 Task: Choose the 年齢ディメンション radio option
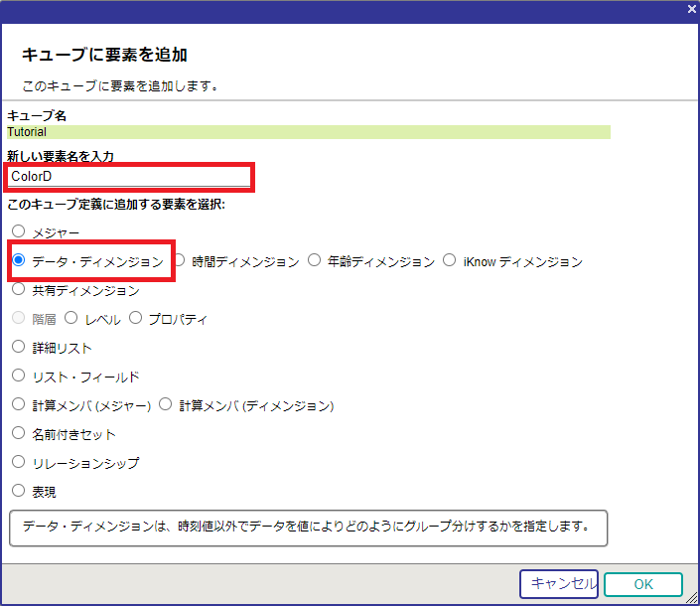(315, 260)
